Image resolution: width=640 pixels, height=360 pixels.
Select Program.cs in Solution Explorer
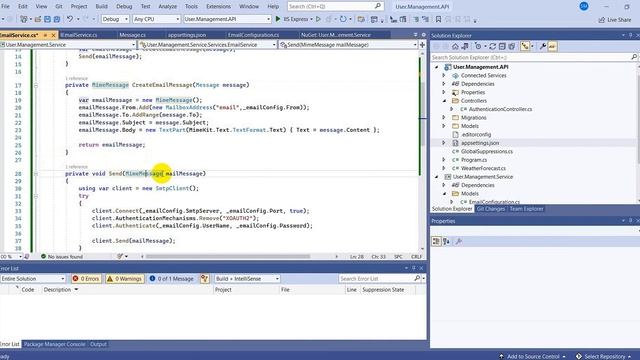pos(473,160)
